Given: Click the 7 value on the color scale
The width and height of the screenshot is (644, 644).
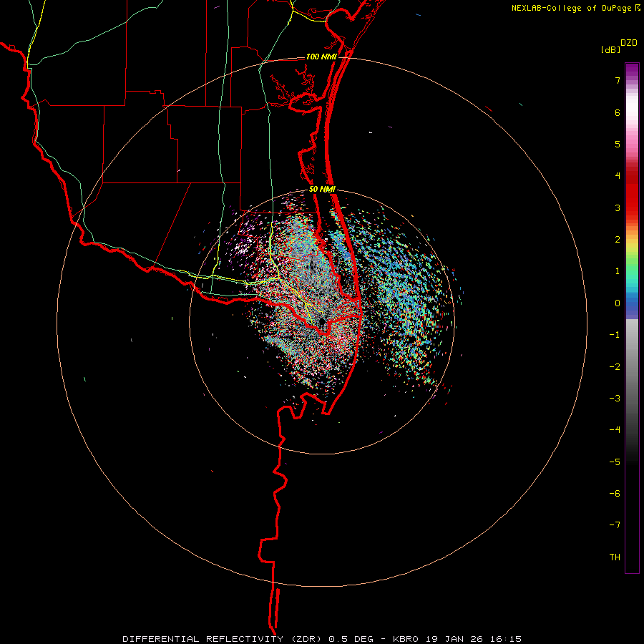Looking at the screenshot, I should 618,80.
